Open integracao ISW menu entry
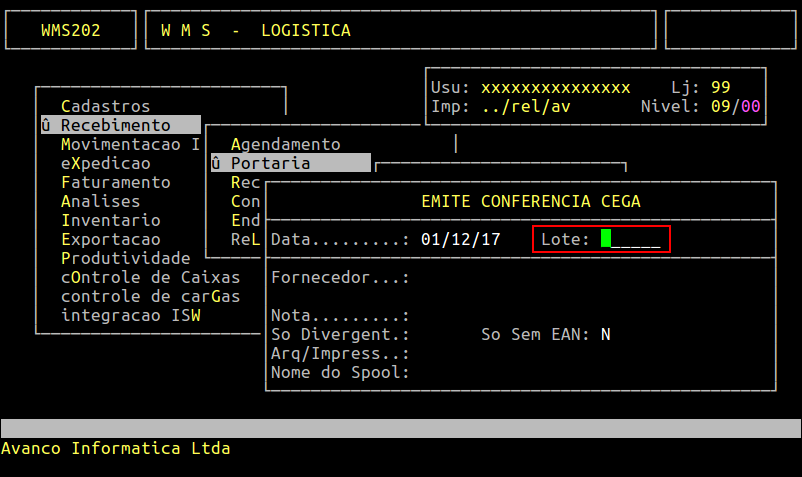802x477 pixels. [x=130, y=315]
